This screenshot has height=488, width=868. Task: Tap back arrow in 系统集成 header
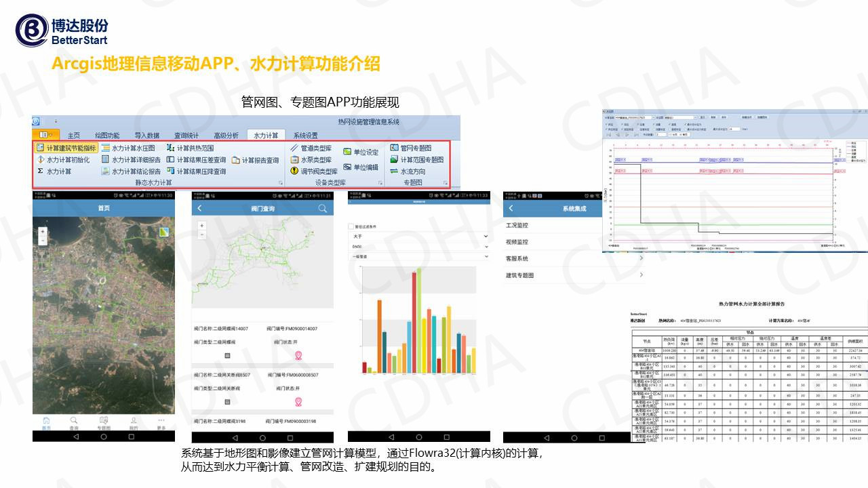511,208
